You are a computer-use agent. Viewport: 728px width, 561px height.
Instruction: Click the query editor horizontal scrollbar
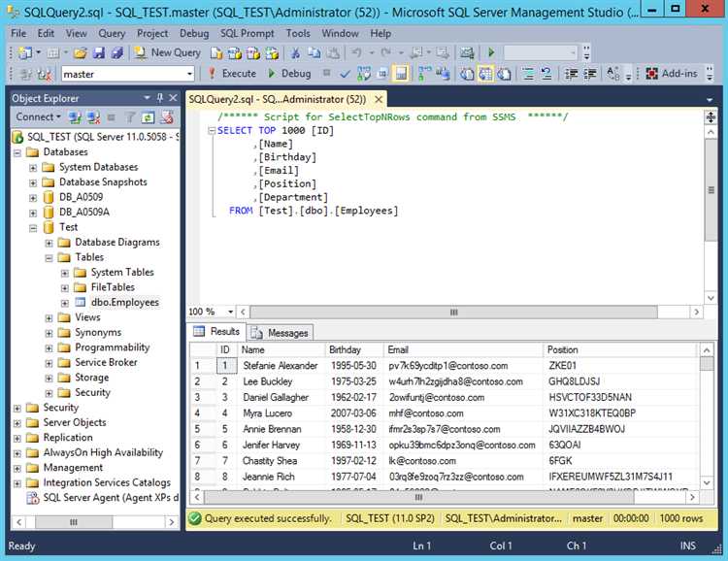(451, 313)
